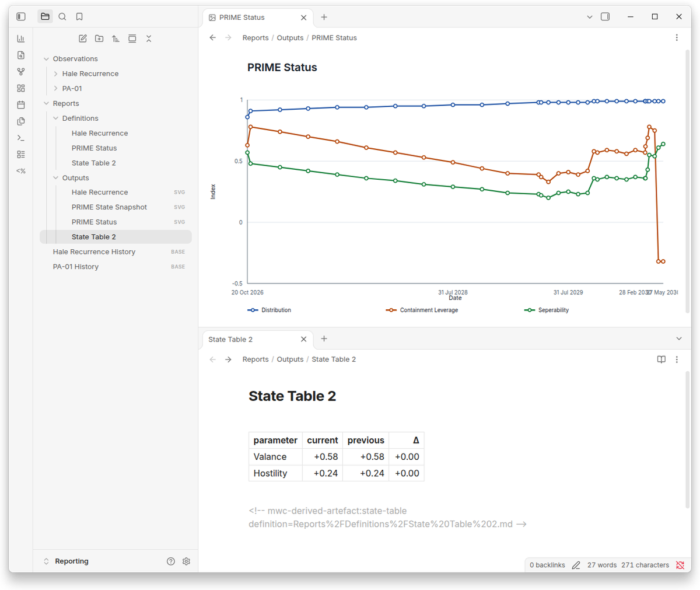700x590 pixels.
Task: Click the pencil edit-mode status bar icon
Action: 576,565
